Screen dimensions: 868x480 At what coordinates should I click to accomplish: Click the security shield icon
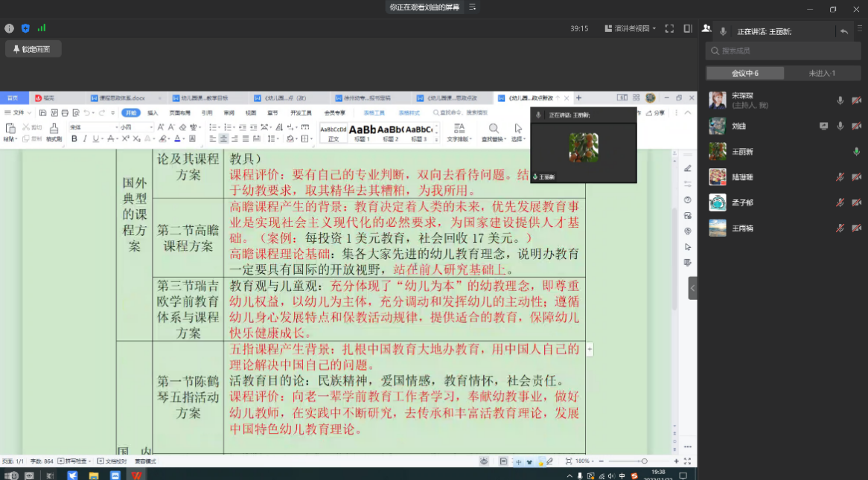(x=25, y=28)
